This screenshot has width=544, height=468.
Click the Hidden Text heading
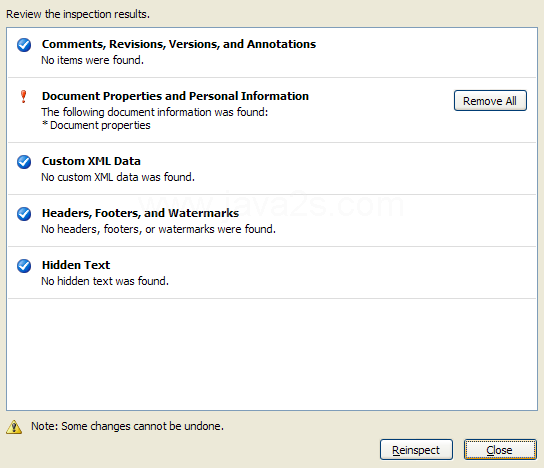pyautogui.click(x=76, y=265)
